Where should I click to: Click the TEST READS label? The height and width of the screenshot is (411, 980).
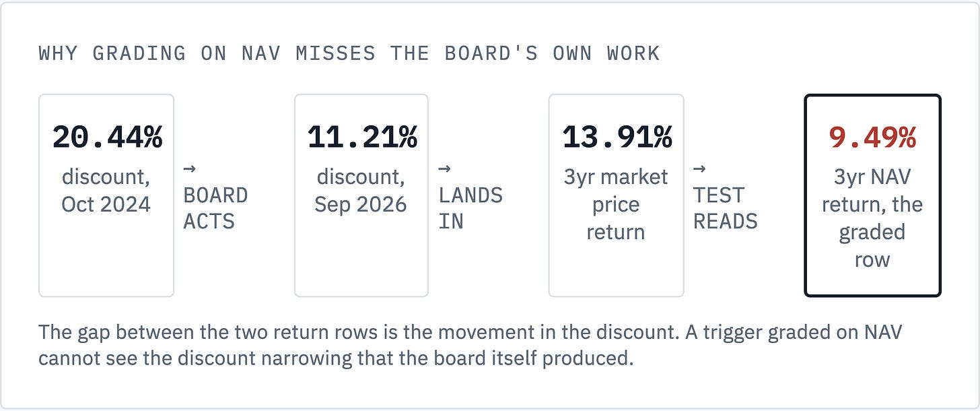pyautogui.click(x=726, y=208)
